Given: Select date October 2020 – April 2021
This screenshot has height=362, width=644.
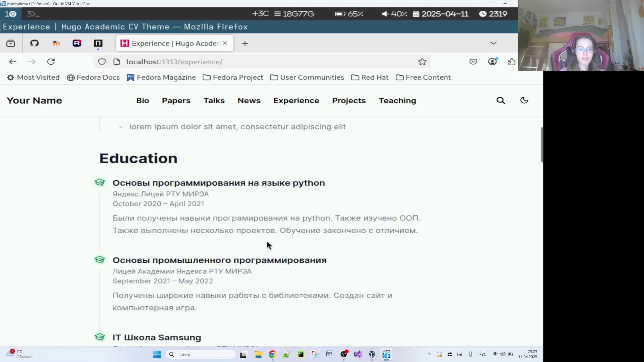Looking at the screenshot, I should (x=158, y=204).
